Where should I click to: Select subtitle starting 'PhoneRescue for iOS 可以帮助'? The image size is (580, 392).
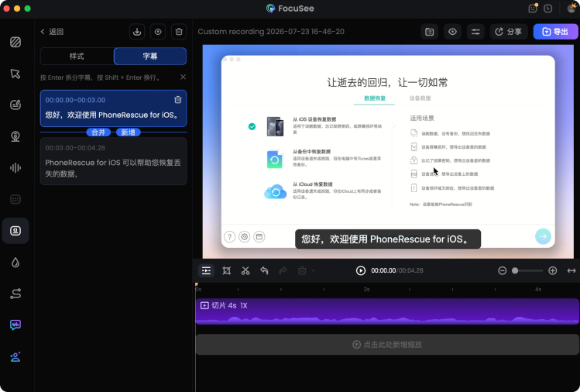pos(113,168)
